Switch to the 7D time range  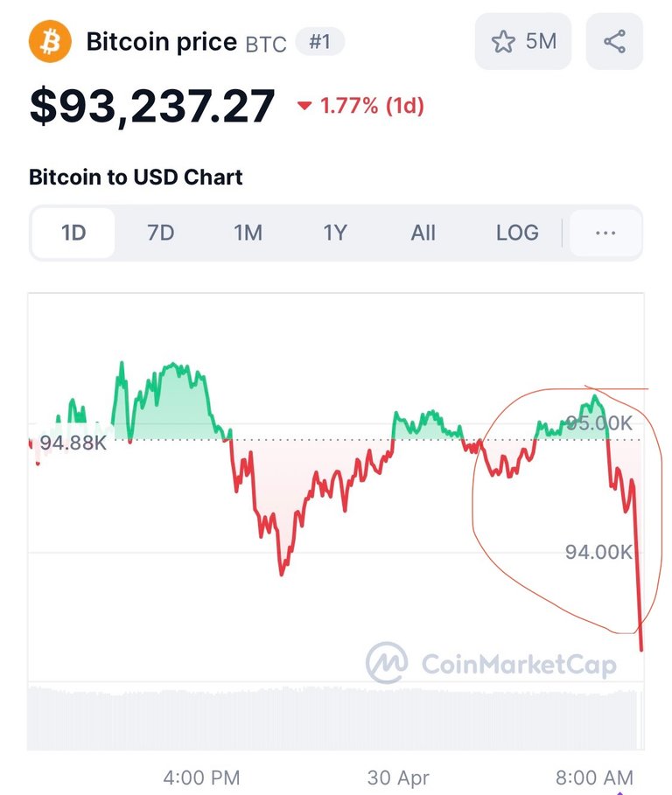[161, 234]
